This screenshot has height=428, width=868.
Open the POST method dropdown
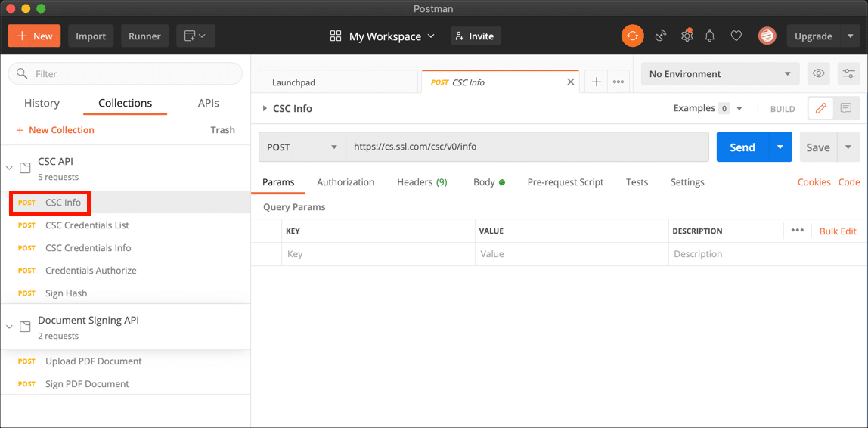coord(302,147)
